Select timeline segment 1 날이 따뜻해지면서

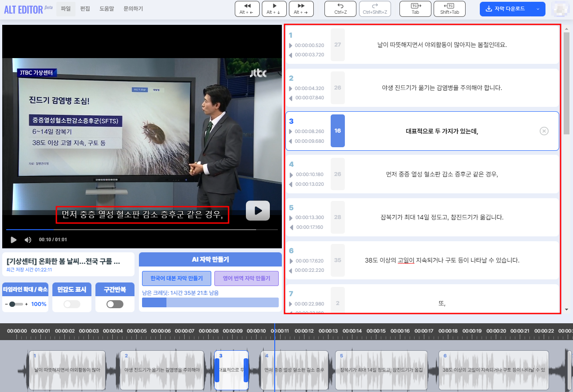tap(67, 370)
